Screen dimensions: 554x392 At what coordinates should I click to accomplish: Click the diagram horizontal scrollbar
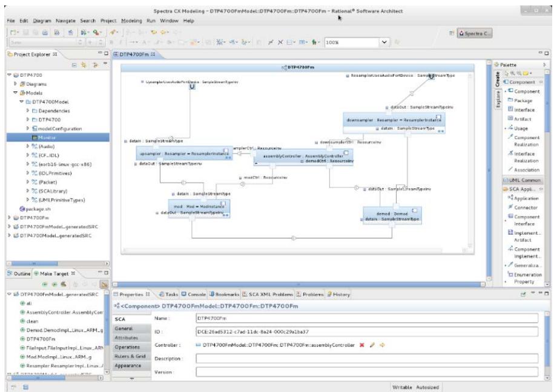tap(298, 284)
